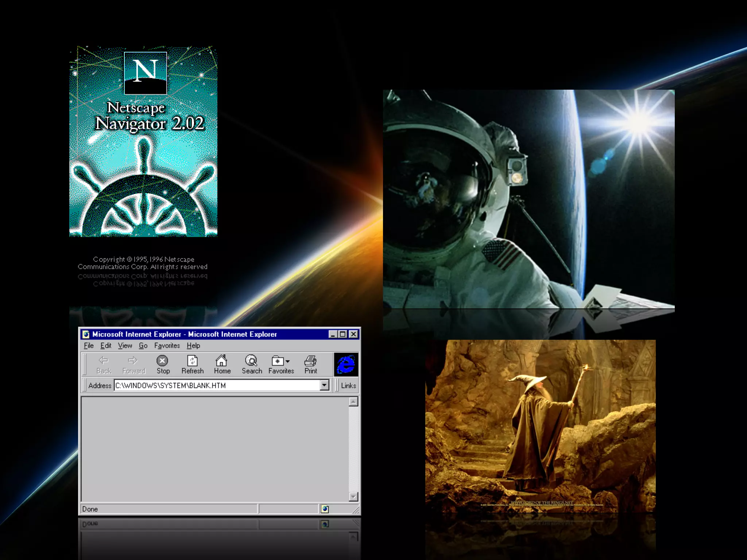Click the Refresh page icon
The width and height of the screenshot is (747, 560).
192,361
